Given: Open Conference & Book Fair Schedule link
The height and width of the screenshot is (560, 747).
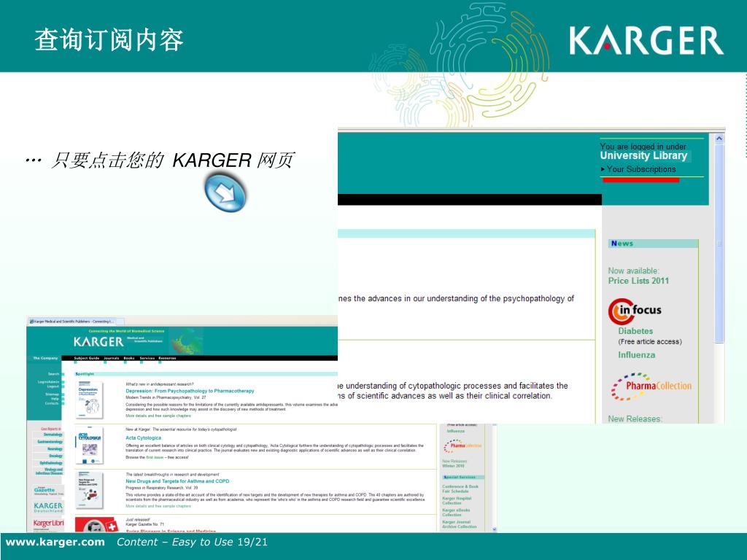Looking at the screenshot, I should click(x=460, y=489).
